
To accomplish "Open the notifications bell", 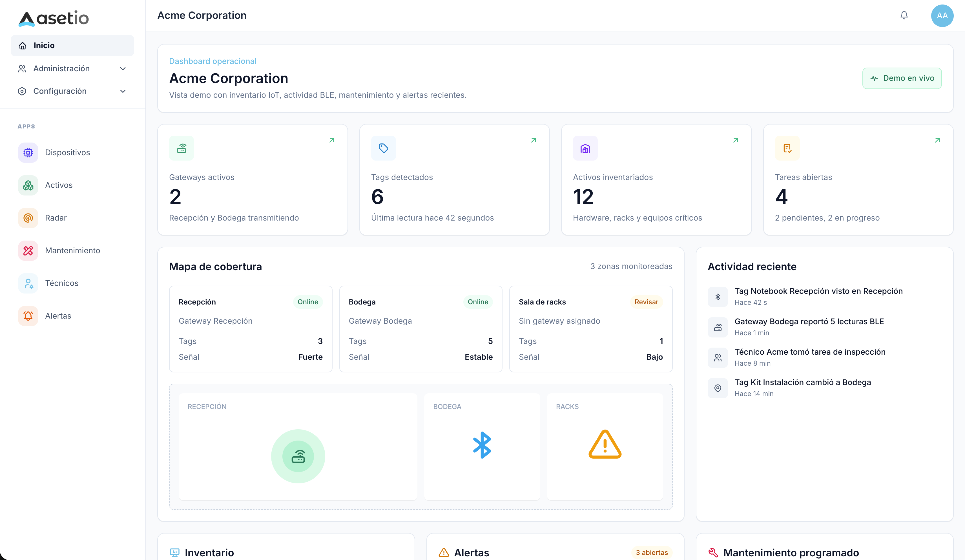I will [904, 15].
